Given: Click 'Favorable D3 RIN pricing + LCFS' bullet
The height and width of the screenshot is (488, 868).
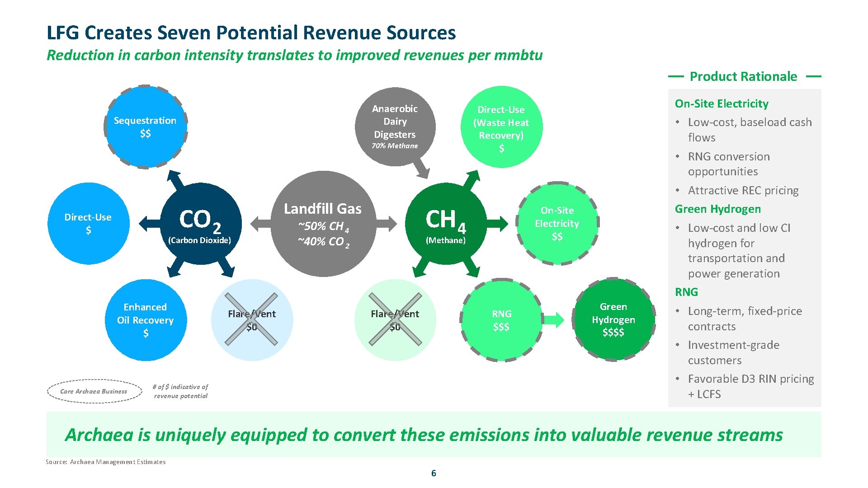Looking at the screenshot, I should (750, 386).
